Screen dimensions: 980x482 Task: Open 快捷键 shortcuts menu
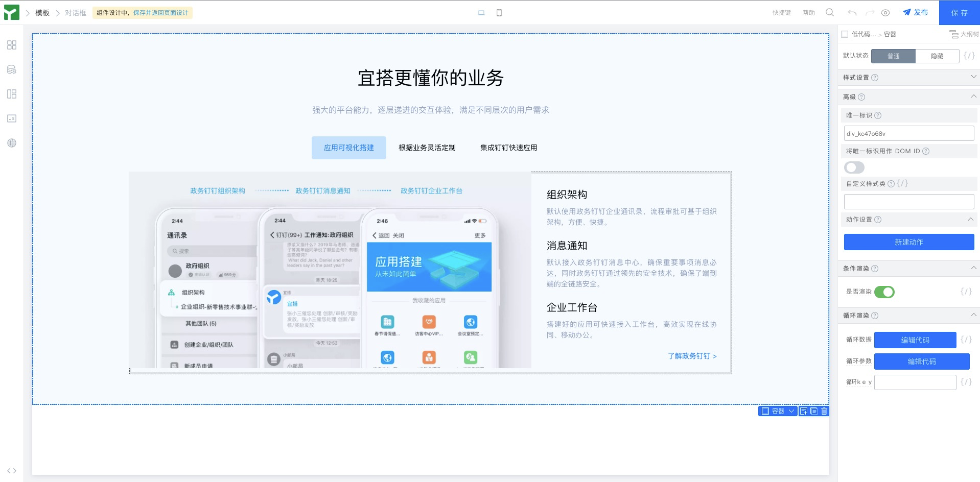point(782,13)
